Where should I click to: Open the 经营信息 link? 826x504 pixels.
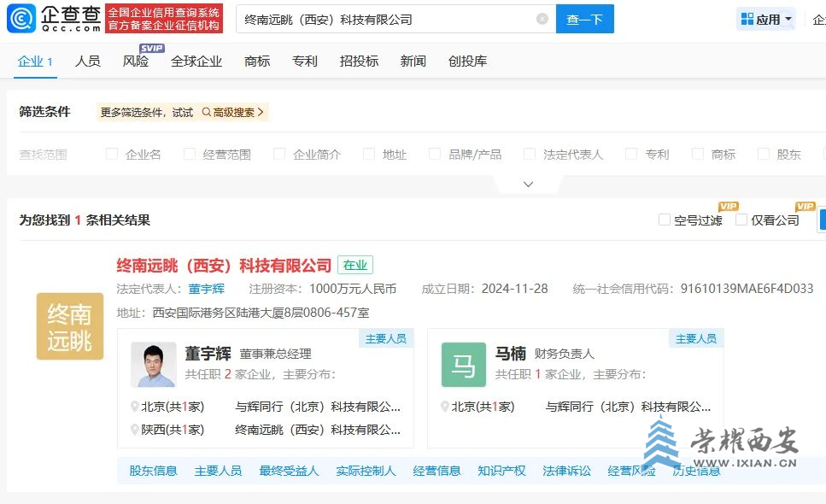coord(436,471)
